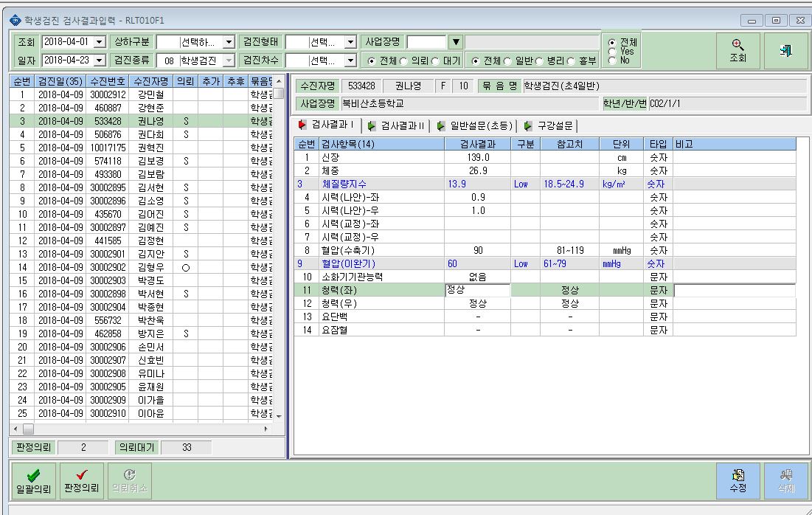812x515 pixels.
Task: Click the 판정의뢰 red checkmark icon
Action: coord(81,474)
